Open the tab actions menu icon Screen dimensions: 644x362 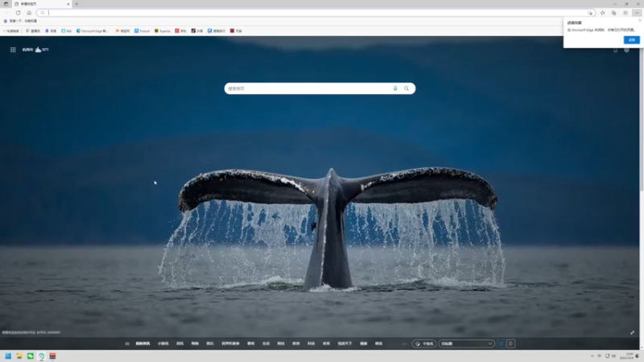coord(6,4)
